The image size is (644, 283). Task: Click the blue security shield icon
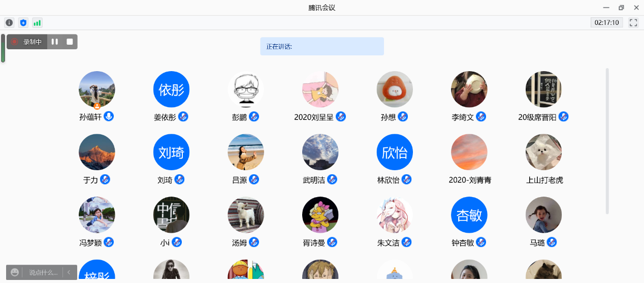coord(23,23)
